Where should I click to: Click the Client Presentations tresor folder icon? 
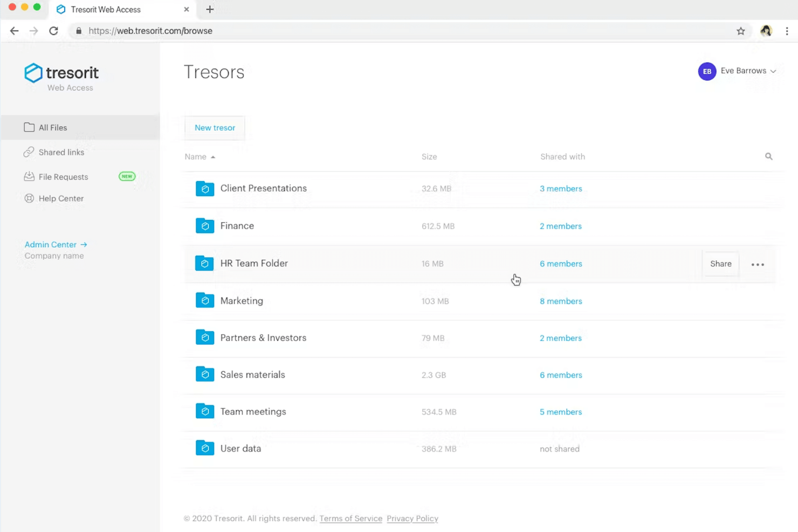coord(205,189)
